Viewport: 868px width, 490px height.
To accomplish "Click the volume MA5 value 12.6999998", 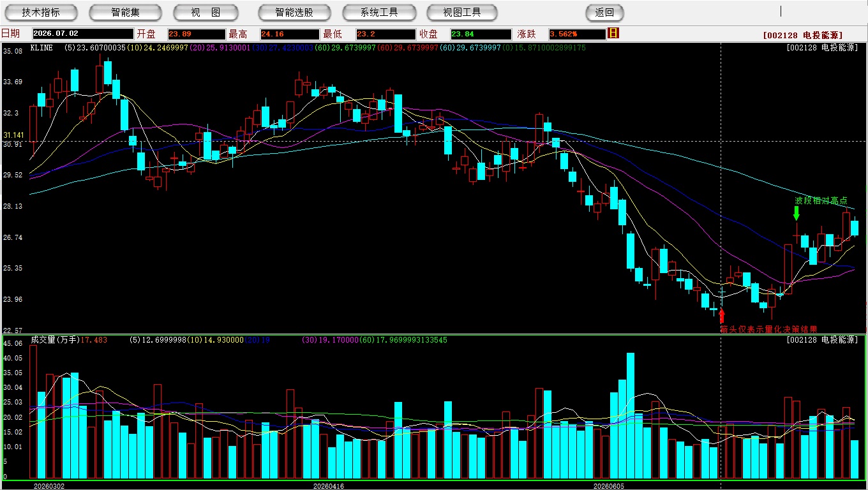I will click(x=164, y=340).
